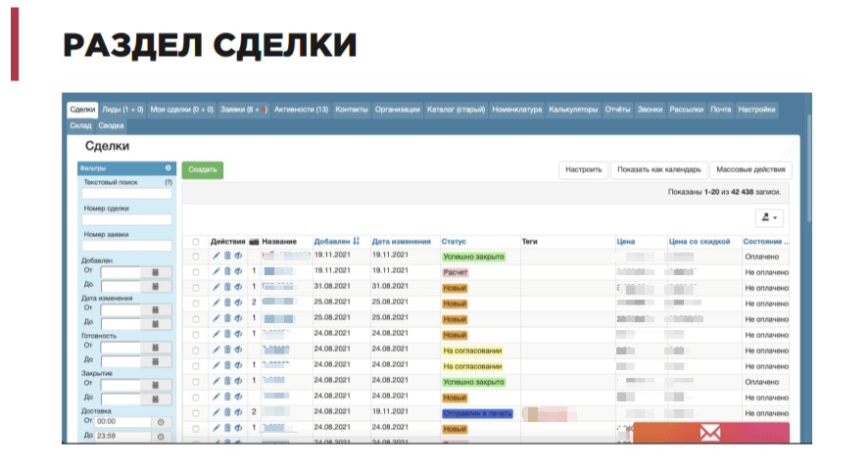
Task: Open the Номенклатура tab
Action: 517,110
